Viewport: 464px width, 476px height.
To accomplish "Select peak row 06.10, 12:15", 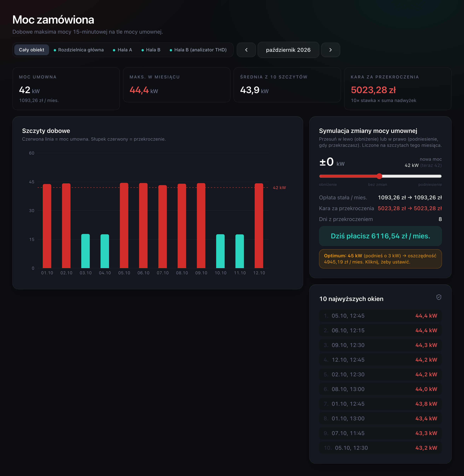I will [380, 330].
